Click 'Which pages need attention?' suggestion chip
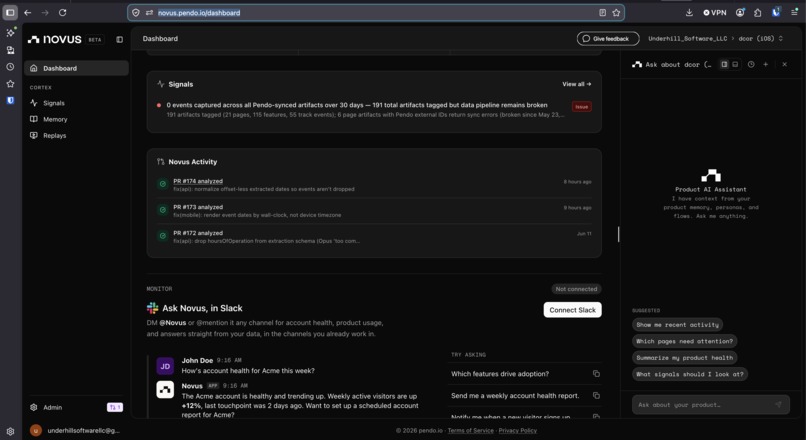The height and width of the screenshot is (440, 806). pos(684,341)
